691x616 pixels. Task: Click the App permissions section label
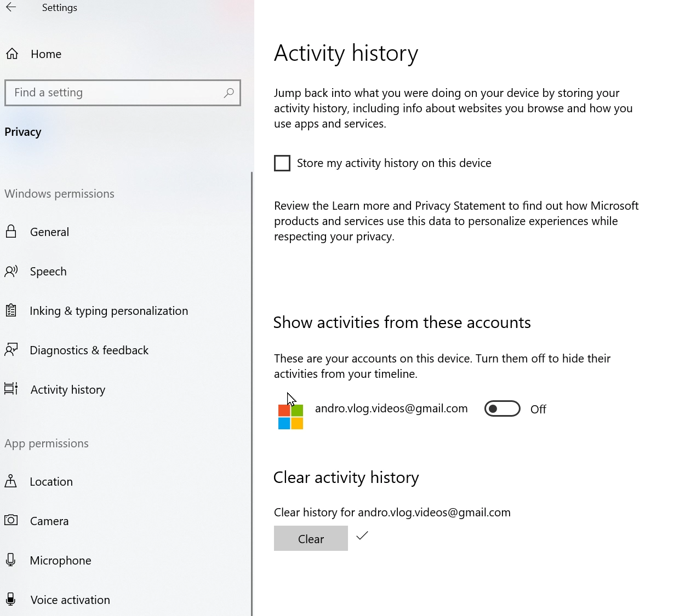pyautogui.click(x=47, y=444)
